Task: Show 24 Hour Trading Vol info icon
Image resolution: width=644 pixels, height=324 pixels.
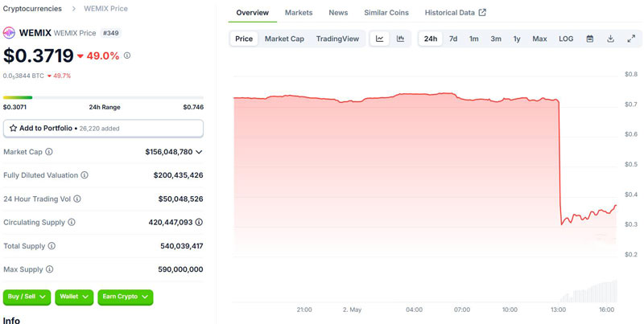Action: pyautogui.click(x=77, y=199)
